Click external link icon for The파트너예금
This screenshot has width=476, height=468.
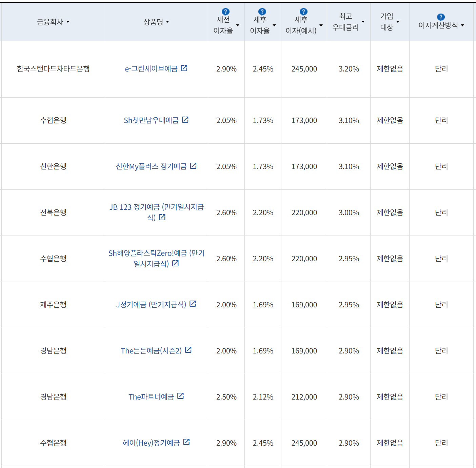181,396
